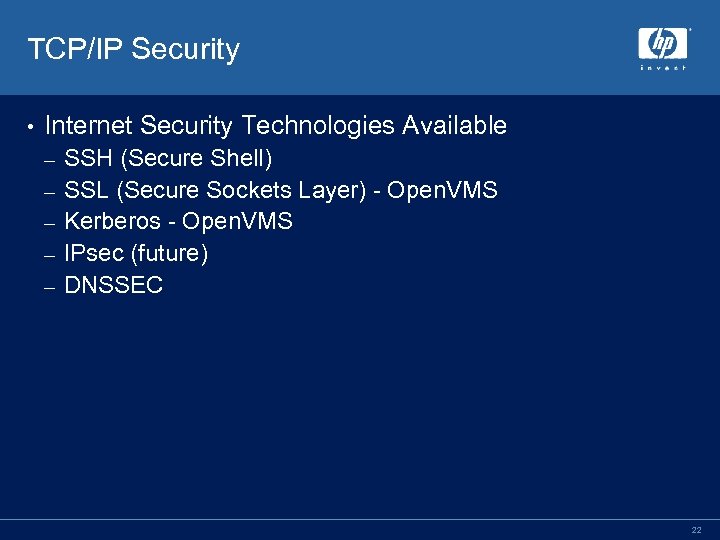Click 'Open.VMS' in the SSL line
The image size is (720, 540).
tap(442, 190)
